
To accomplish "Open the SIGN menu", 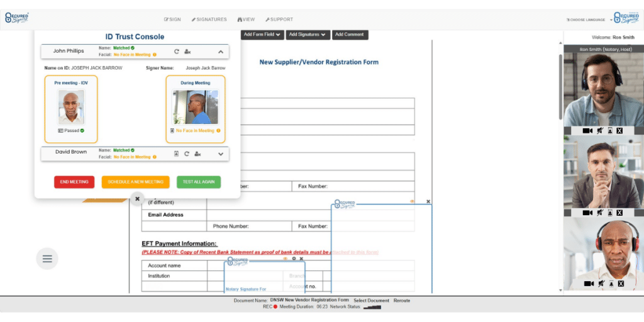I will pyautogui.click(x=172, y=19).
